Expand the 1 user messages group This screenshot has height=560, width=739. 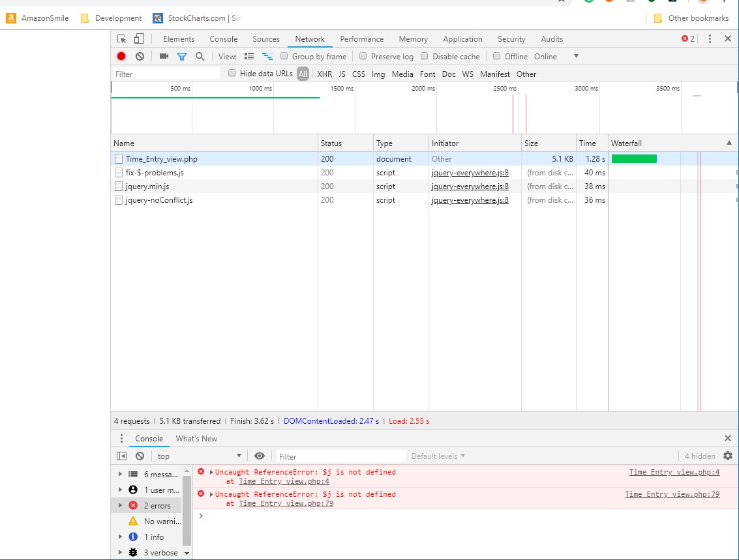120,490
